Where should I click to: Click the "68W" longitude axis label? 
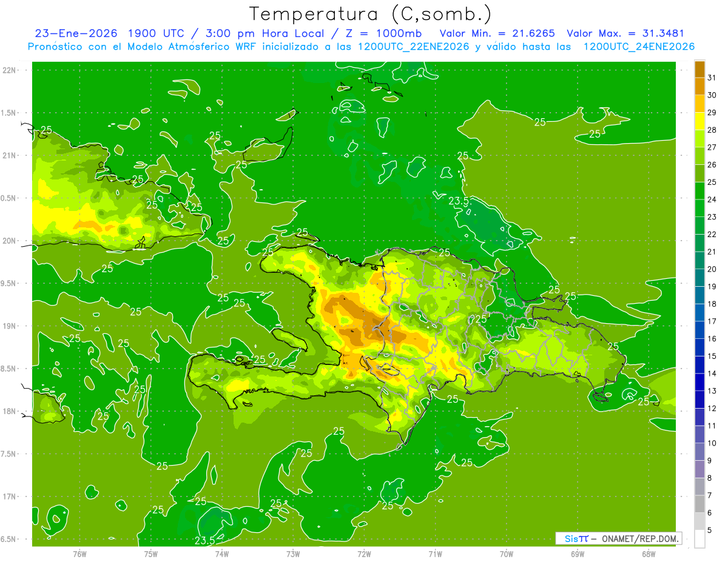pyautogui.click(x=648, y=554)
